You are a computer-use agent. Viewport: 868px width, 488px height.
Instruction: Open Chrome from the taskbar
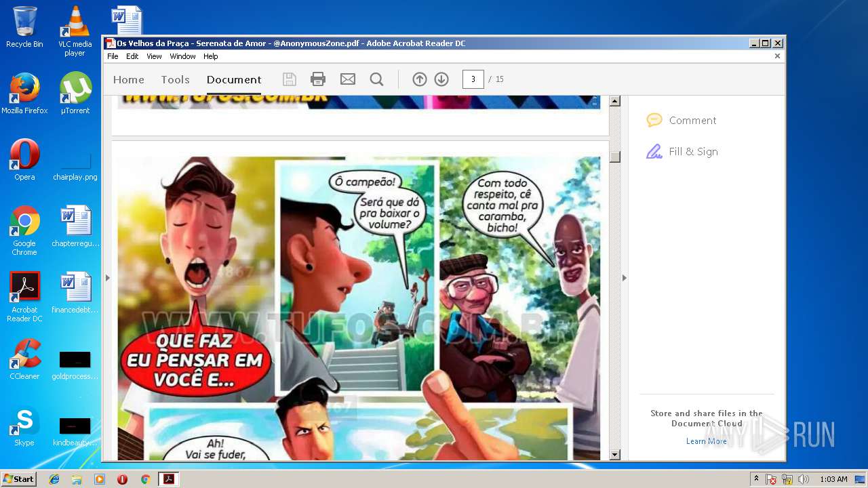tap(145, 479)
